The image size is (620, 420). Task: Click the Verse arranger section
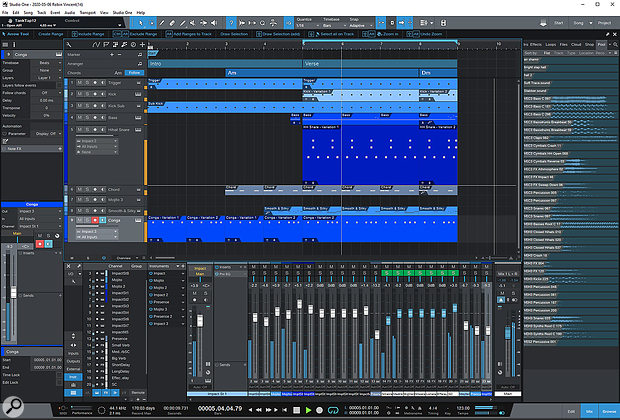click(380, 63)
